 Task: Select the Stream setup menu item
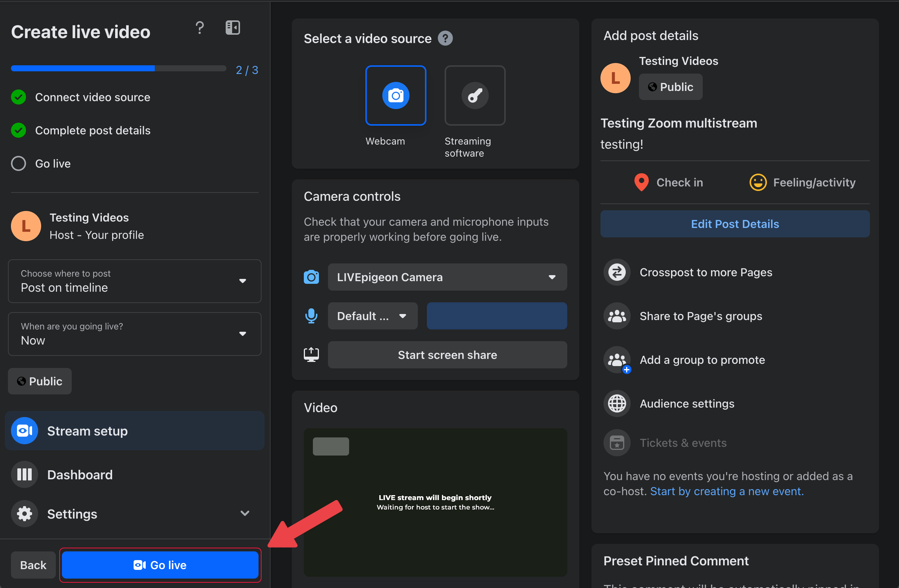87,431
